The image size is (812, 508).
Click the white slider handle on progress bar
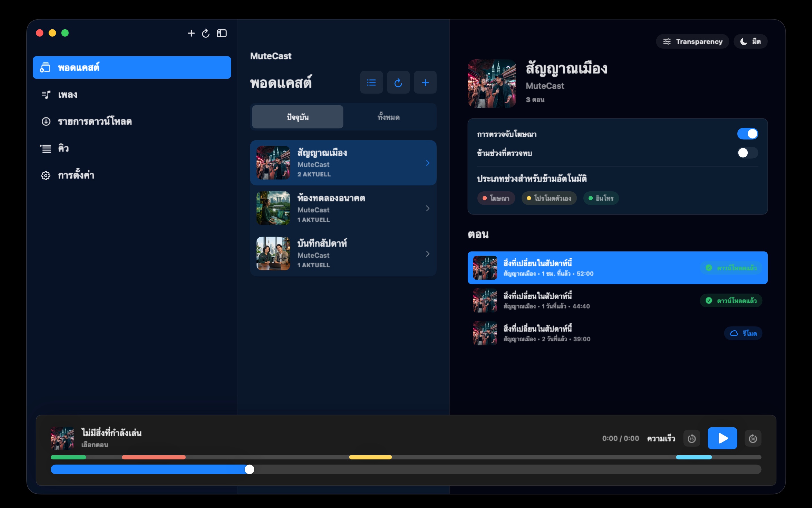pos(249,469)
